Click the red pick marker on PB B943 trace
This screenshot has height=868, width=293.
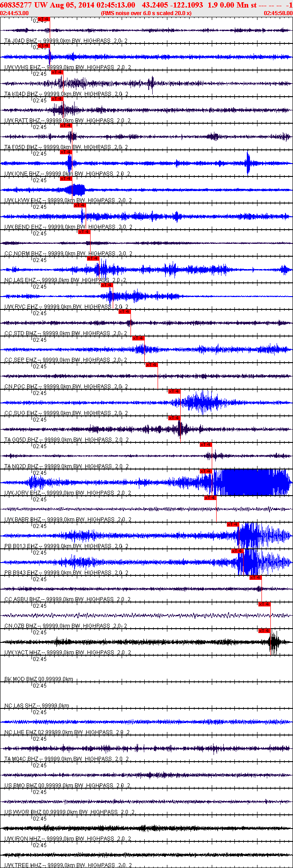pyautogui.click(x=238, y=551)
